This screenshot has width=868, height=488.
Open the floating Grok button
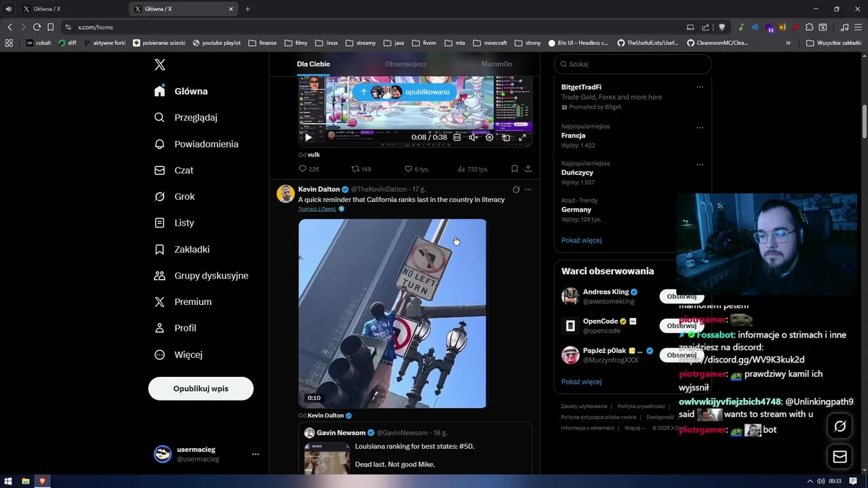840,426
